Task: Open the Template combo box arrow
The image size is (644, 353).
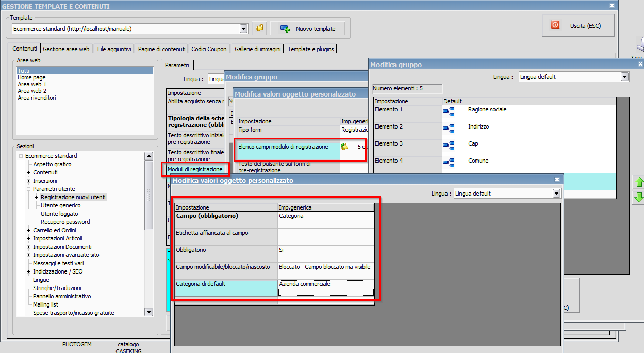Action: click(244, 28)
